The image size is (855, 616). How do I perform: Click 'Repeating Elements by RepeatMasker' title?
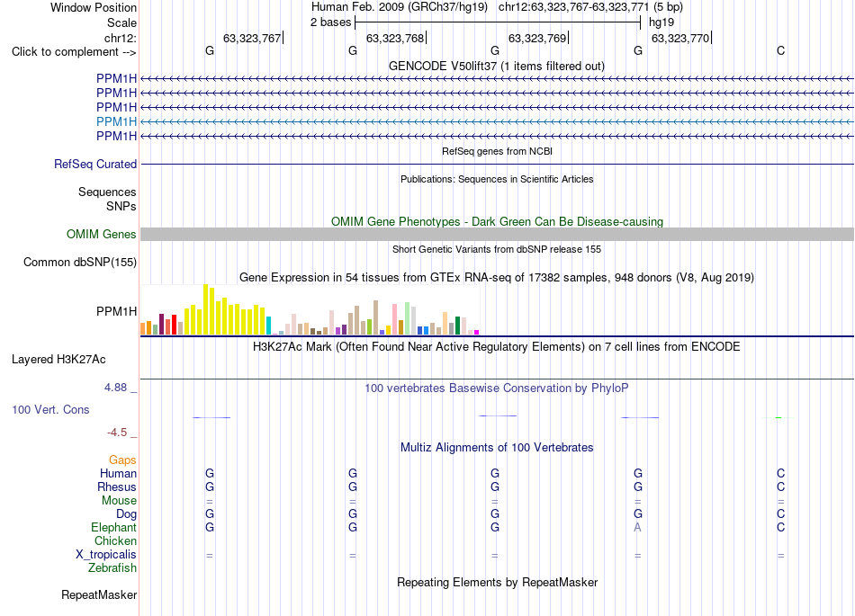tap(498, 582)
